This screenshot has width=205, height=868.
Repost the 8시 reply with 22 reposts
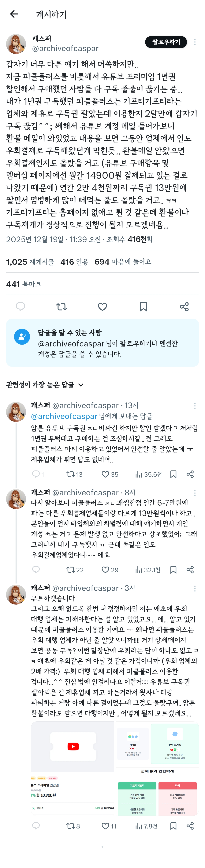(75, 570)
